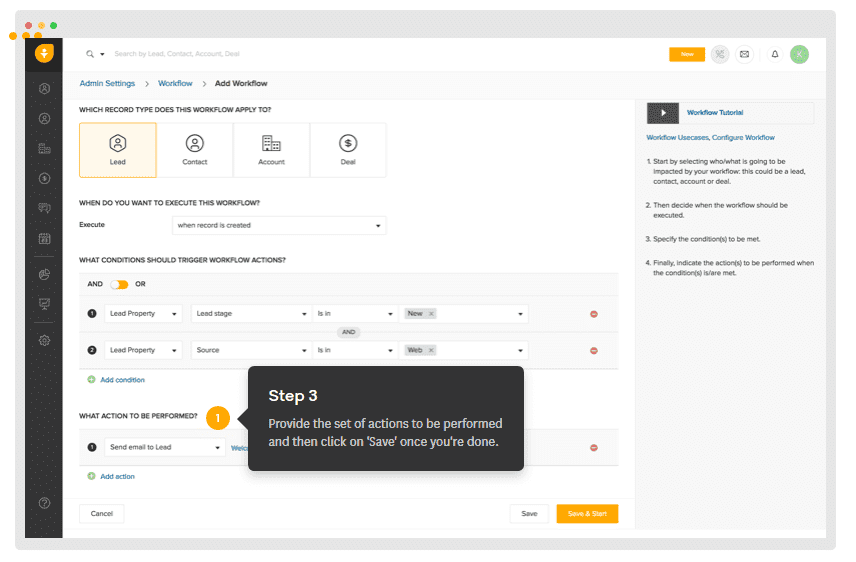Remove condition 1 with red minus icon

coord(594,314)
